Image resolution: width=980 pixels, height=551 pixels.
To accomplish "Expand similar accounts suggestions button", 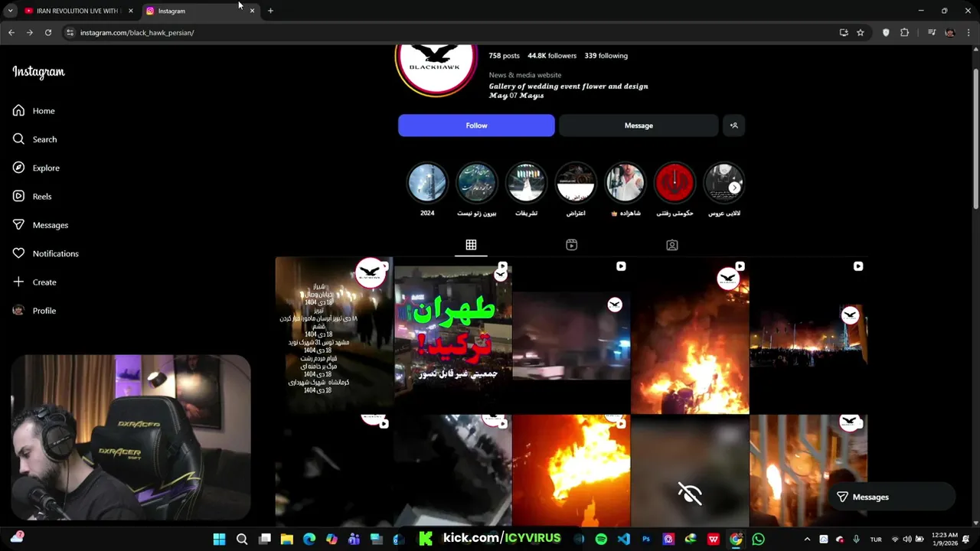I will (733, 126).
